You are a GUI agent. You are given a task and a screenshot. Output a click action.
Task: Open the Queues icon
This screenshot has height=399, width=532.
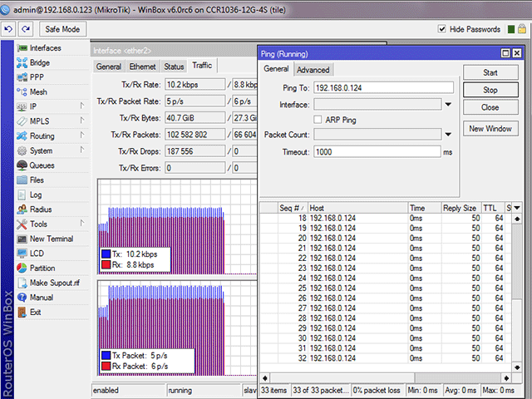22,165
